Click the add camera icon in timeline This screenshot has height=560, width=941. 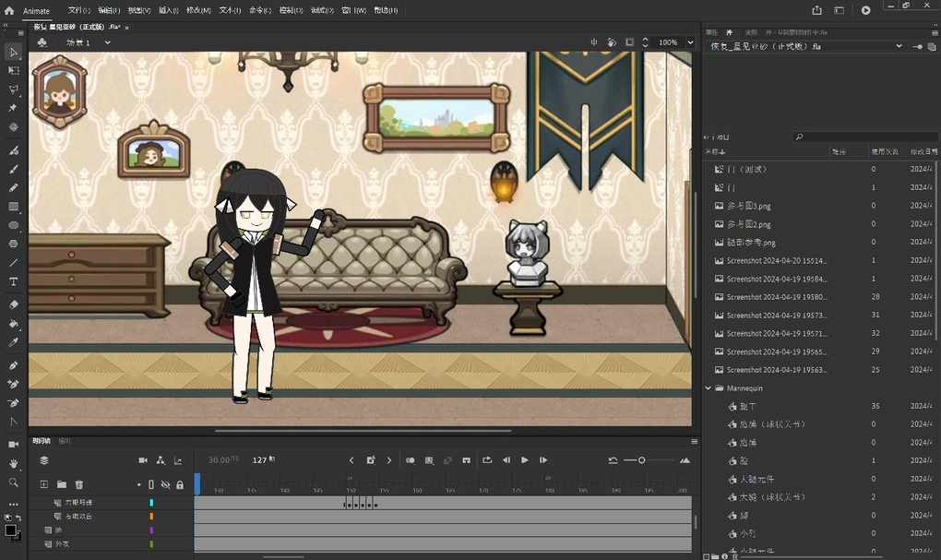[143, 460]
